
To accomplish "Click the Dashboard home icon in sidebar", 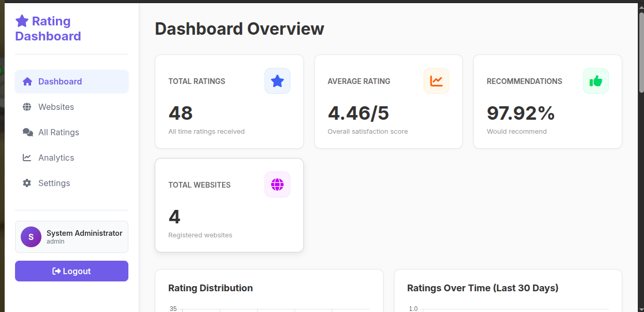I will (x=26, y=81).
